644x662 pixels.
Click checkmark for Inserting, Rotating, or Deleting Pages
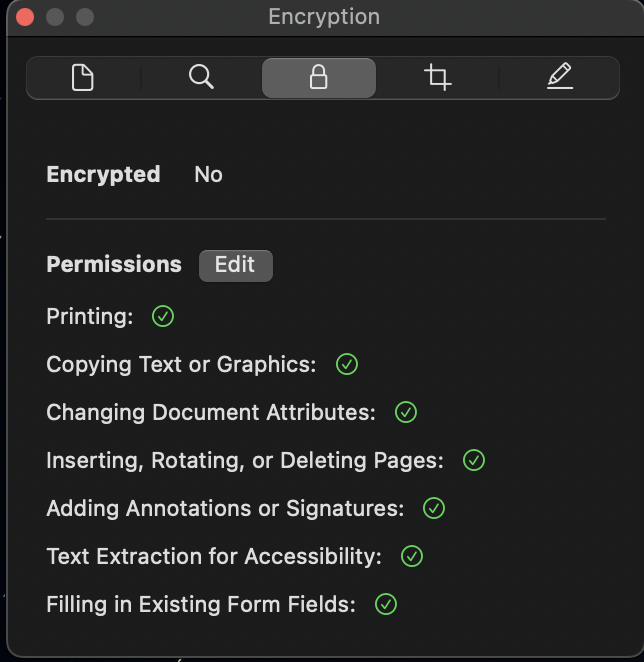(474, 461)
